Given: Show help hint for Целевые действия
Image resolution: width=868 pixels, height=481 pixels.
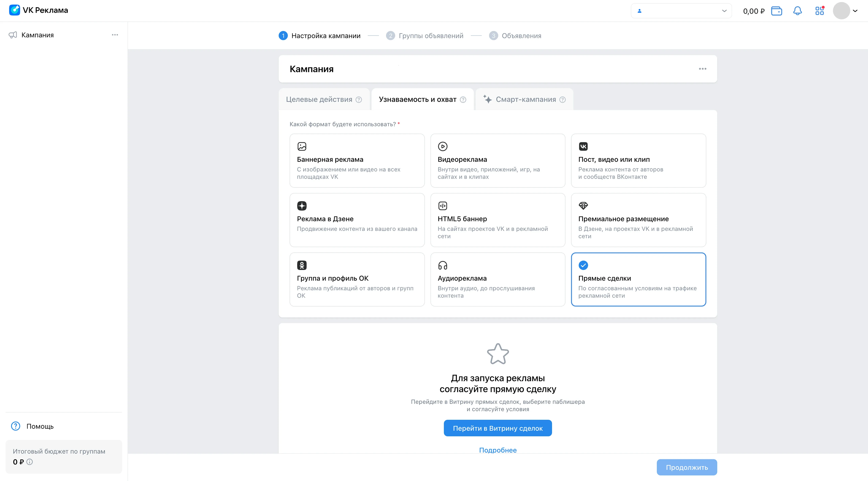Looking at the screenshot, I should (x=359, y=99).
